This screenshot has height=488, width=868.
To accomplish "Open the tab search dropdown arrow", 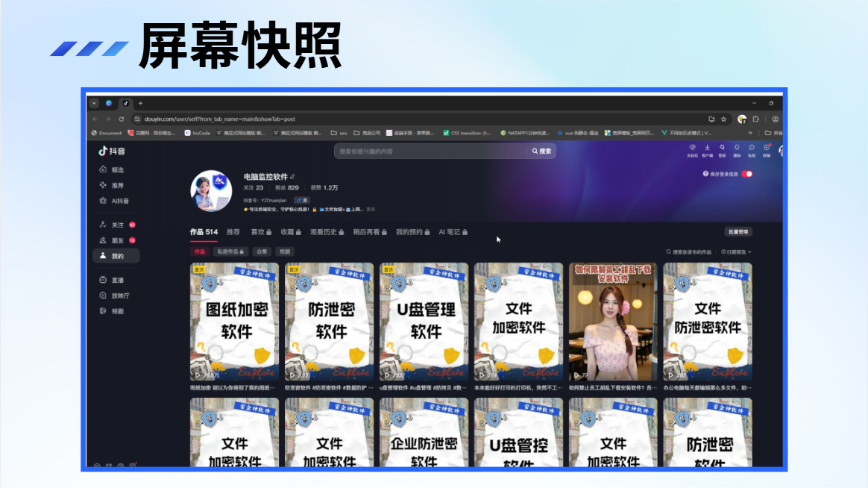I will coord(94,103).
